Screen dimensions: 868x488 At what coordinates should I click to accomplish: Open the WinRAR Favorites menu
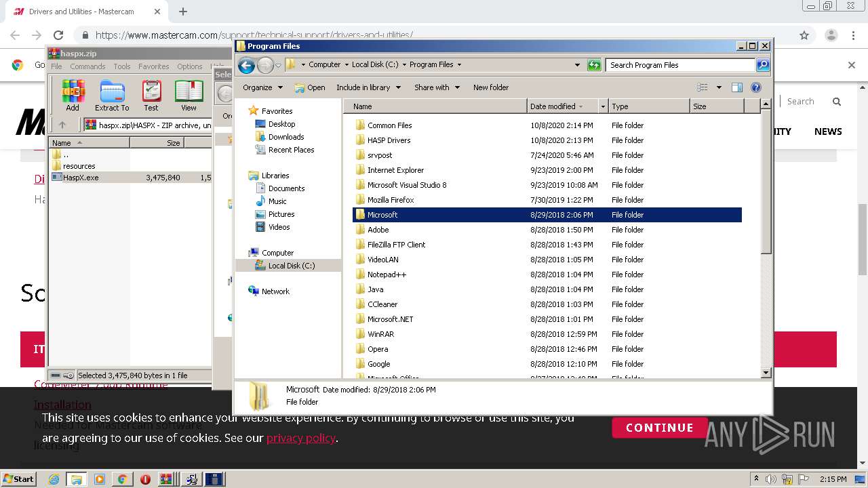tap(154, 66)
